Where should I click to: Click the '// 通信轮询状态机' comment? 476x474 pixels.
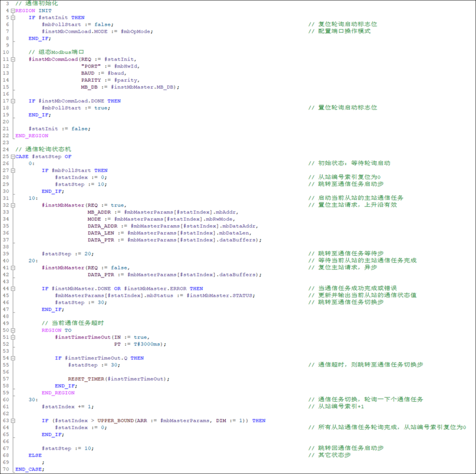pos(43,149)
